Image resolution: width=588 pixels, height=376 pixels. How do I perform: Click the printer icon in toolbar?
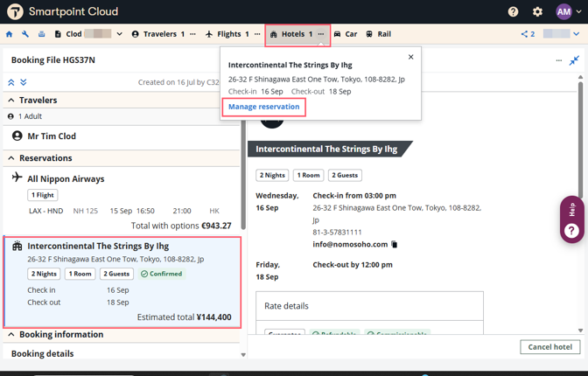42,34
